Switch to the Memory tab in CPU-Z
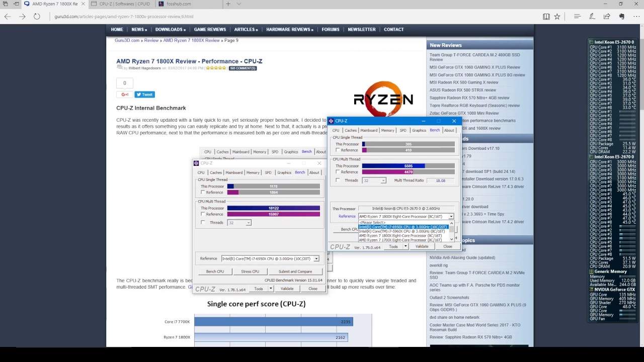This screenshot has height=362, width=644. (387, 130)
